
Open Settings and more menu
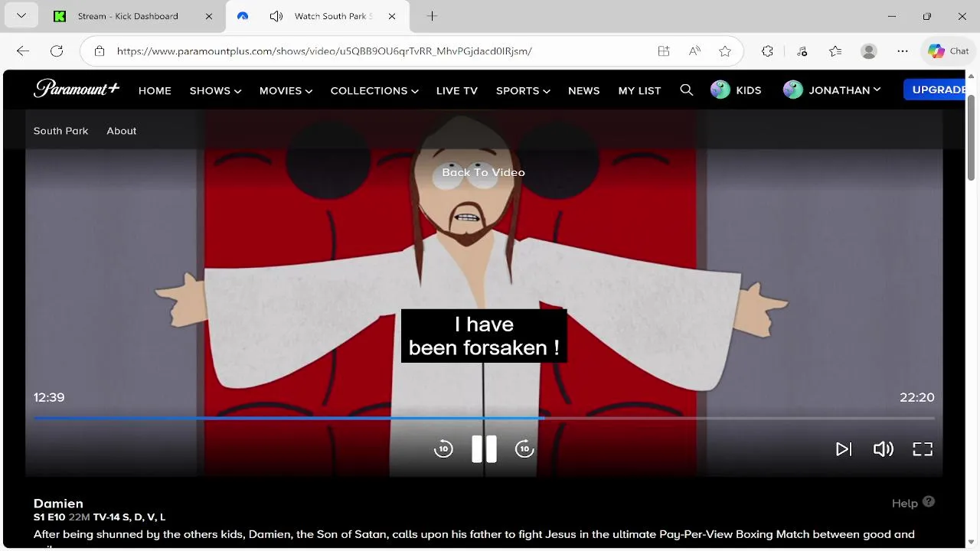pyautogui.click(x=903, y=51)
